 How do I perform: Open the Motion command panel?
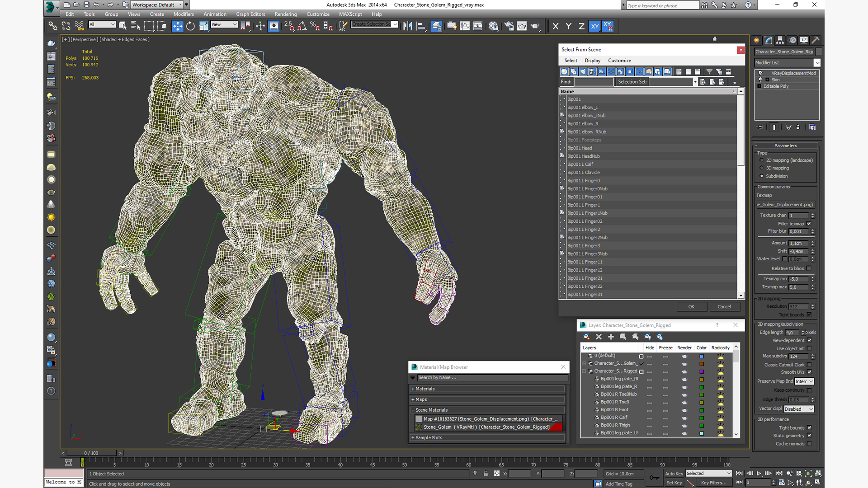coord(792,40)
